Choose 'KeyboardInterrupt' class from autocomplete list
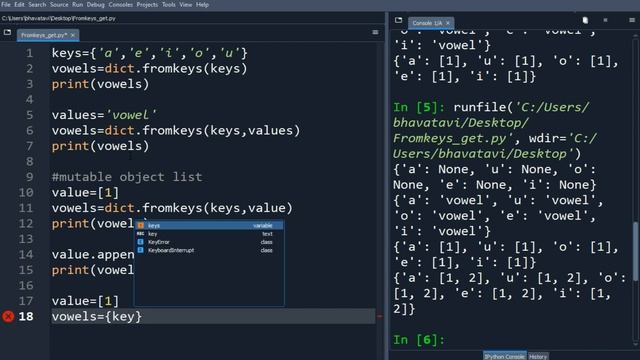The width and height of the screenshot is (640, 360). tap(209, 250)
